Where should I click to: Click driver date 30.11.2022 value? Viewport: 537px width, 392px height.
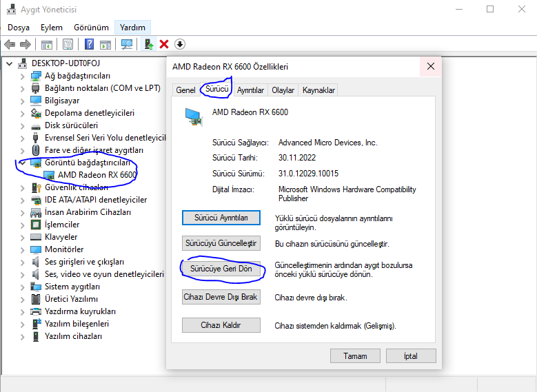pyautogui.click(x=297, y=158)
